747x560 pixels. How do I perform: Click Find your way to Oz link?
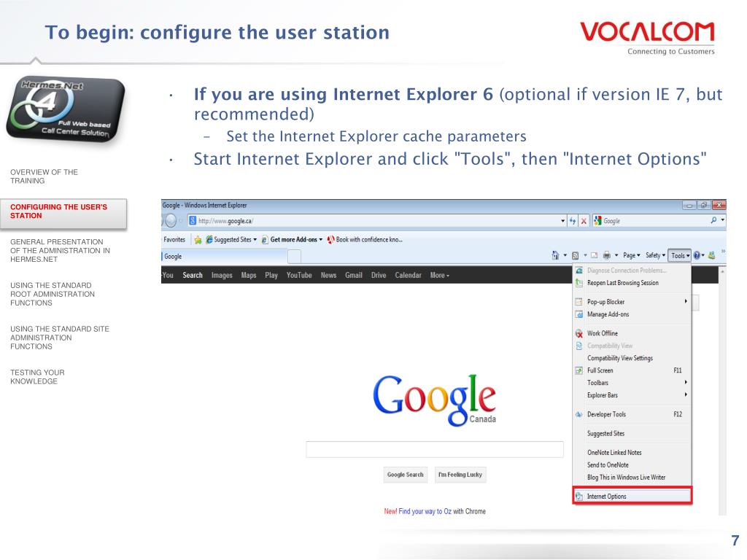(x=425, y=511)
